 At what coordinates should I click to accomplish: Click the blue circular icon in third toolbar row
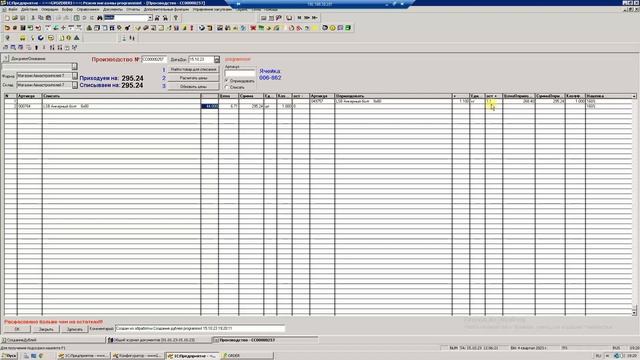pyautogui.click(x=41, y=38)
